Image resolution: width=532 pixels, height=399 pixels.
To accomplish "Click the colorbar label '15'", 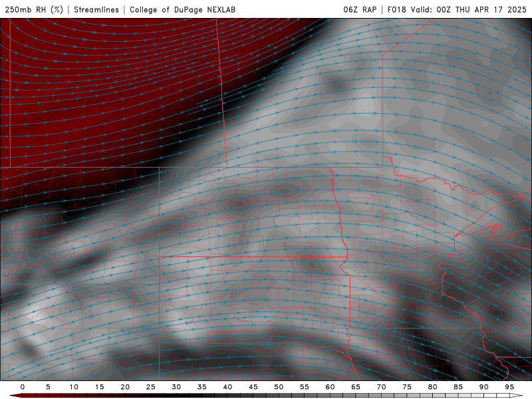I will (x=99, y=387).
